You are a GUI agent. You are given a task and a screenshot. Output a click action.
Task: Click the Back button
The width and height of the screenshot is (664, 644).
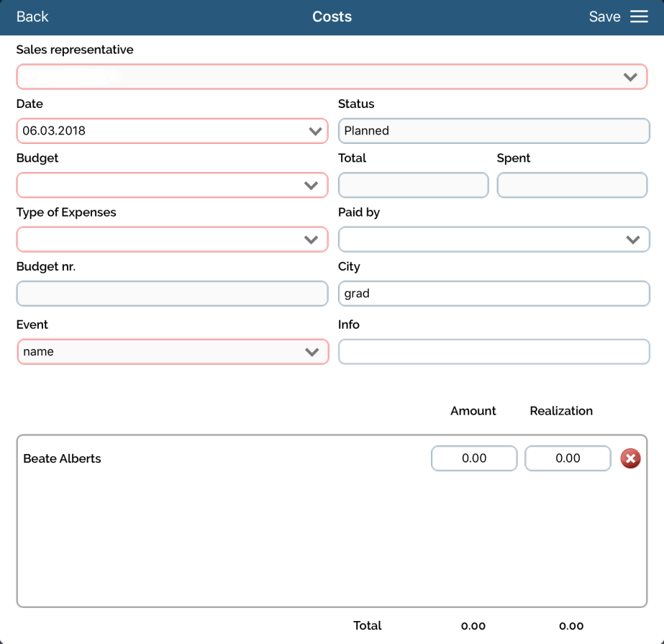coord(32,17)
